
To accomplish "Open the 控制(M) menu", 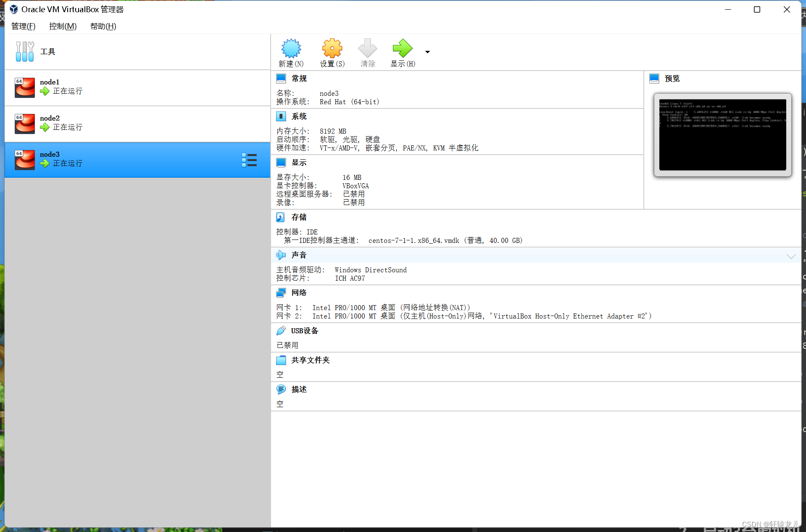I will click(x=63, y=26).
